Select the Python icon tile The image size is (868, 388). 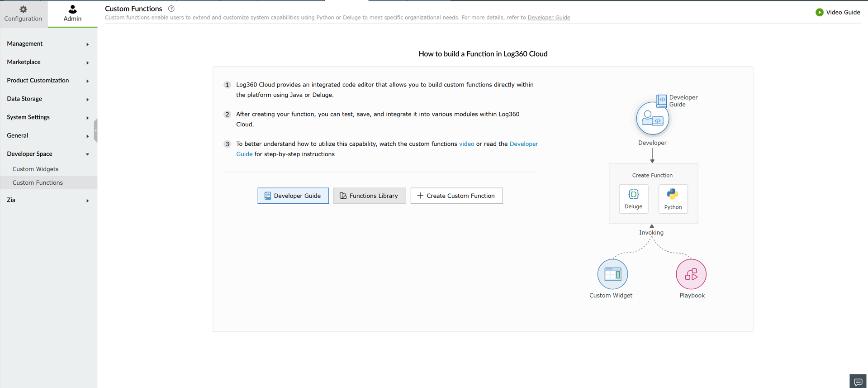tap(673, 199)
